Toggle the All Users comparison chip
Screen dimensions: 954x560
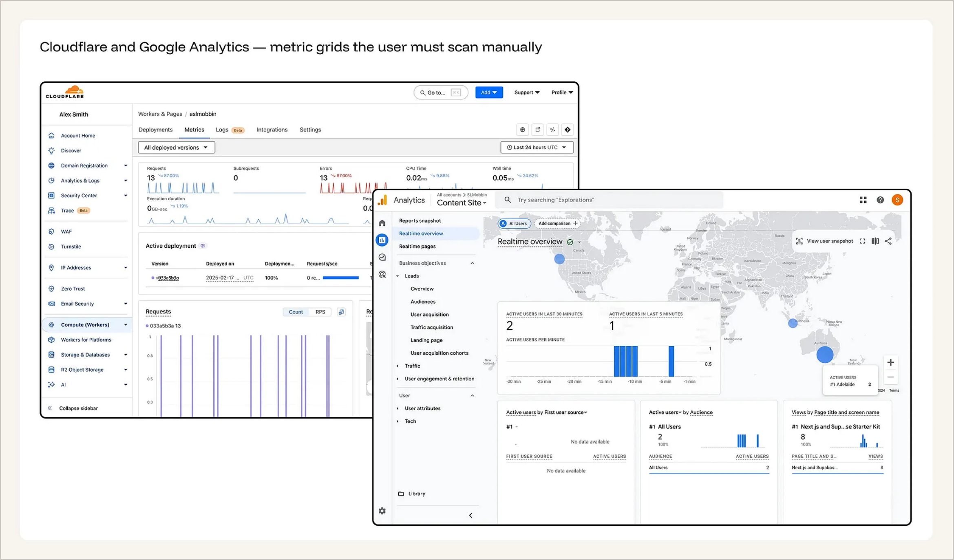pyautogui.click(x=514, y=223)
